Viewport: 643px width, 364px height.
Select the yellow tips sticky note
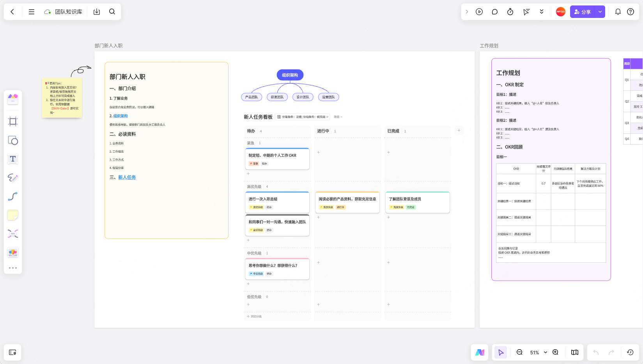tap(62, 98)
